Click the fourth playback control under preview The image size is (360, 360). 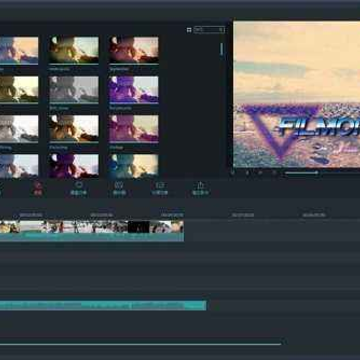[x=274, y=172]
